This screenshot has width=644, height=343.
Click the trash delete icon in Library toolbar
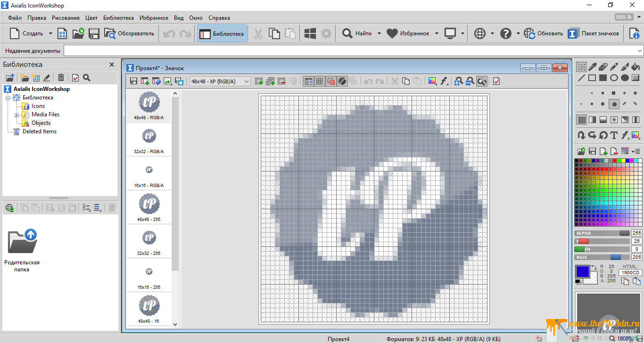coord(61,78)
